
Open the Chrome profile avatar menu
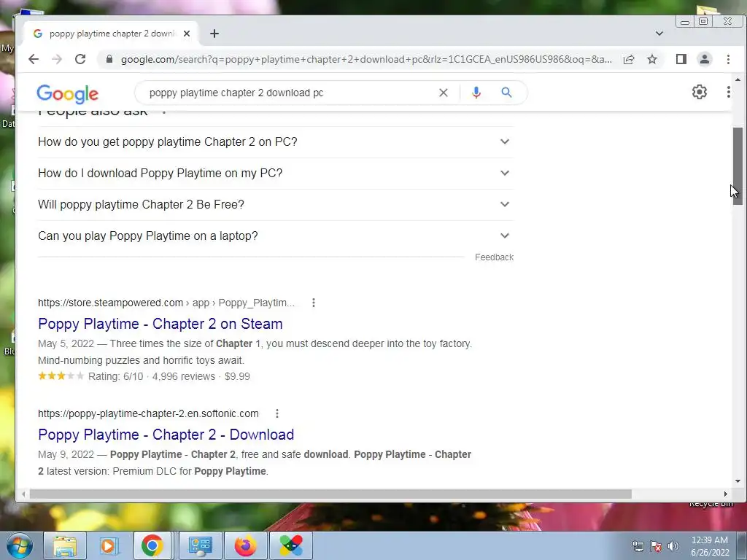coord(705,59)
